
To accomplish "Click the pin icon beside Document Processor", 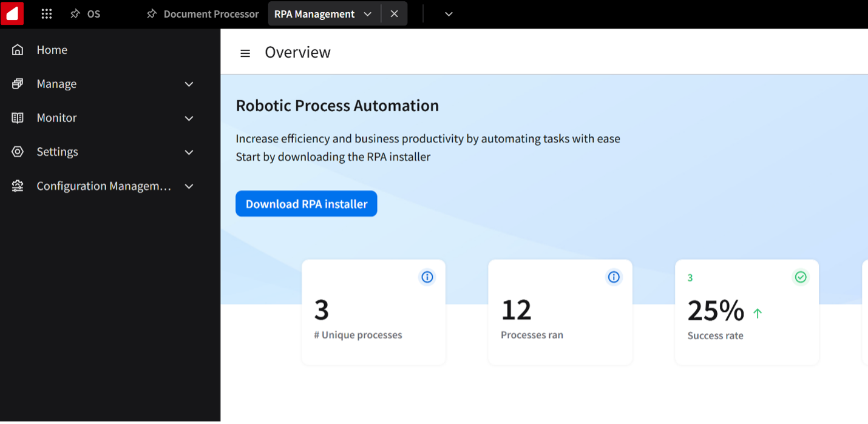I will (x=152, y=14).
